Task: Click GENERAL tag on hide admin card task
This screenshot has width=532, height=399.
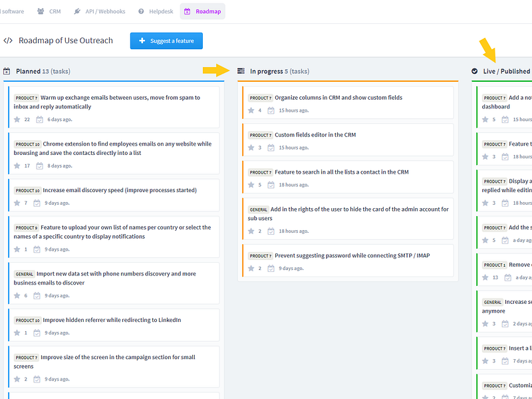Action: tap(258, 209)
